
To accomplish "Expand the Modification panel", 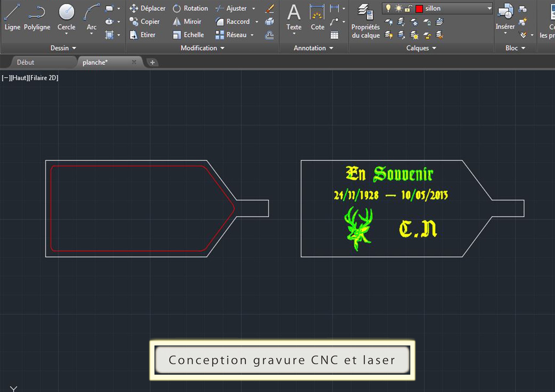I will (203, 48).
